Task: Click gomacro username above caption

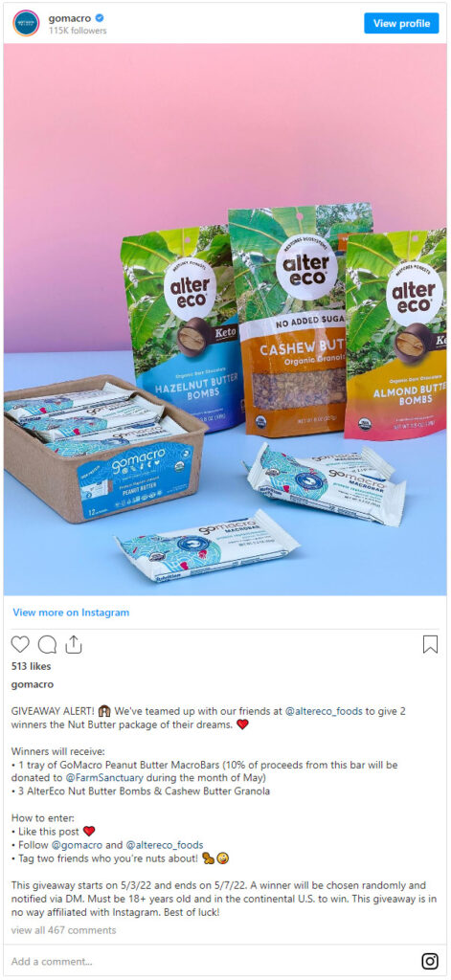Action: [33, 684]
